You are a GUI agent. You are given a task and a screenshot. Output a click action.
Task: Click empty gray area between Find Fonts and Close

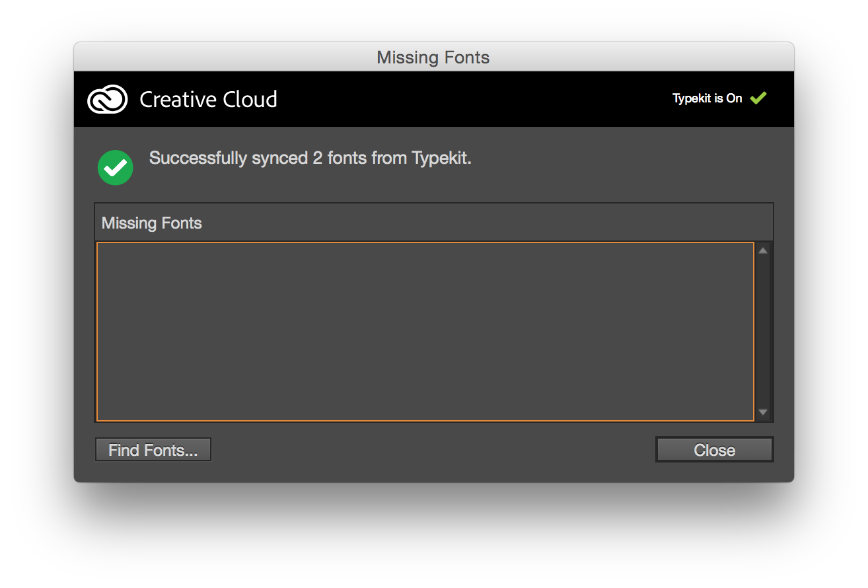(x=433, y=450)
